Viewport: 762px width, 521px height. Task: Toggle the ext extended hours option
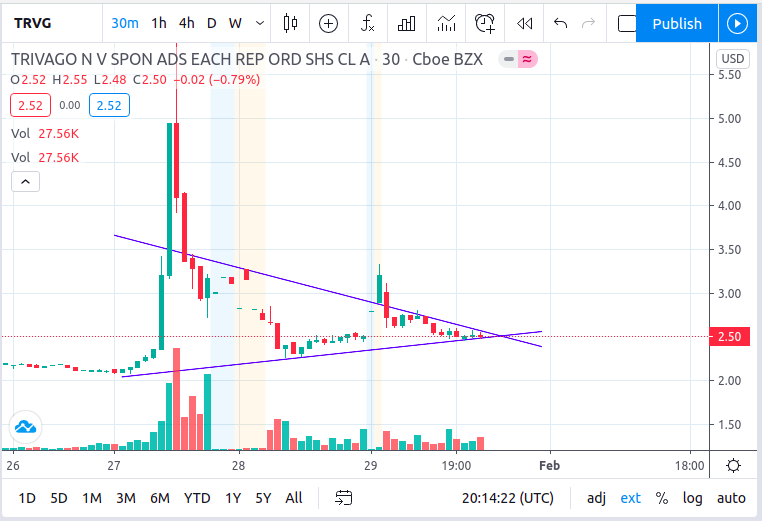(x=630, y=498)
